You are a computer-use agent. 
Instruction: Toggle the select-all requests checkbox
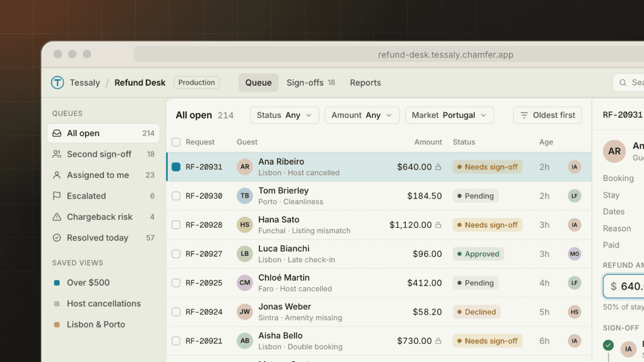tap(176, 142)
